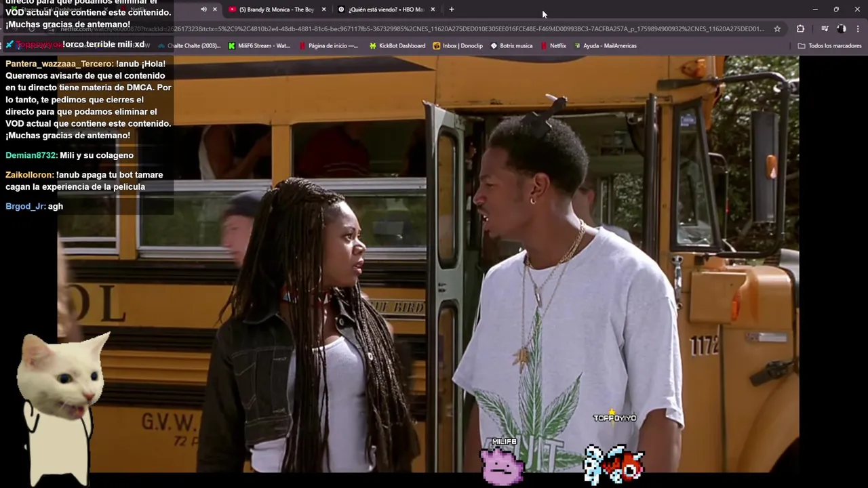Open the media controls icon in toolbar
This screenshot has width=868, height=488.
click(x=825, y=28)
